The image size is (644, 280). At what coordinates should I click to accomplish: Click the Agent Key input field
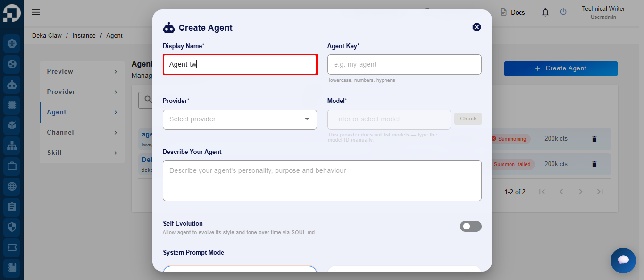point(404,64)
